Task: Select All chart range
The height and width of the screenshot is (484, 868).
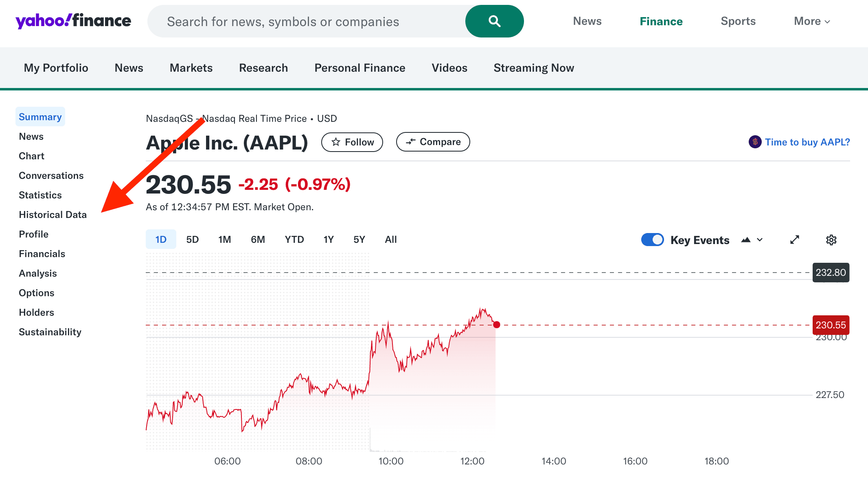Action: [x=391, y=239]
